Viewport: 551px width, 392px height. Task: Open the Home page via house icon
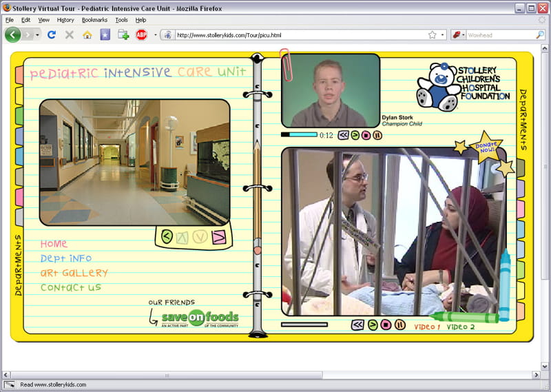tap(87, 34)
